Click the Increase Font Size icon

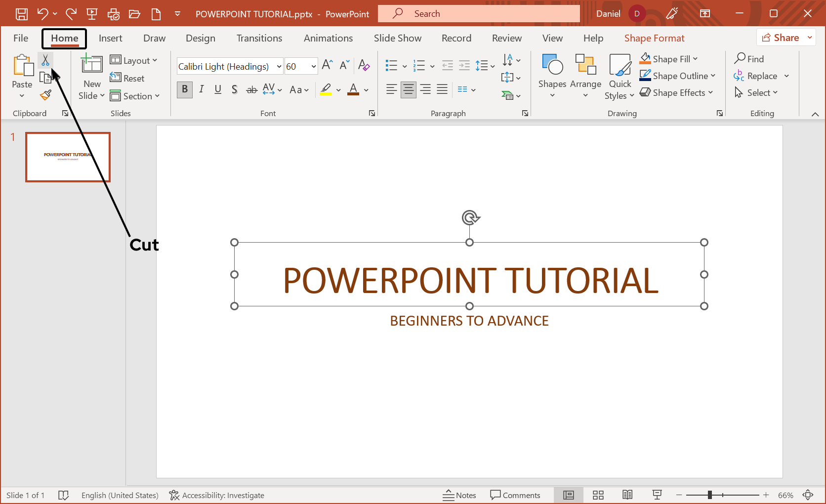click(x=327, y=65)
